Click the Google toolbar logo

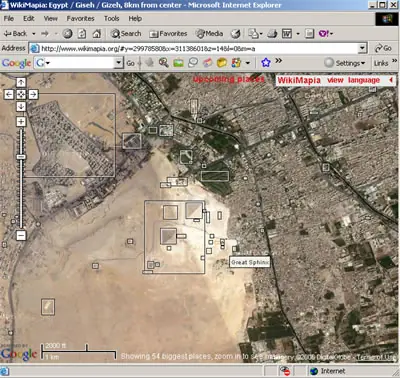pos(16,63)
